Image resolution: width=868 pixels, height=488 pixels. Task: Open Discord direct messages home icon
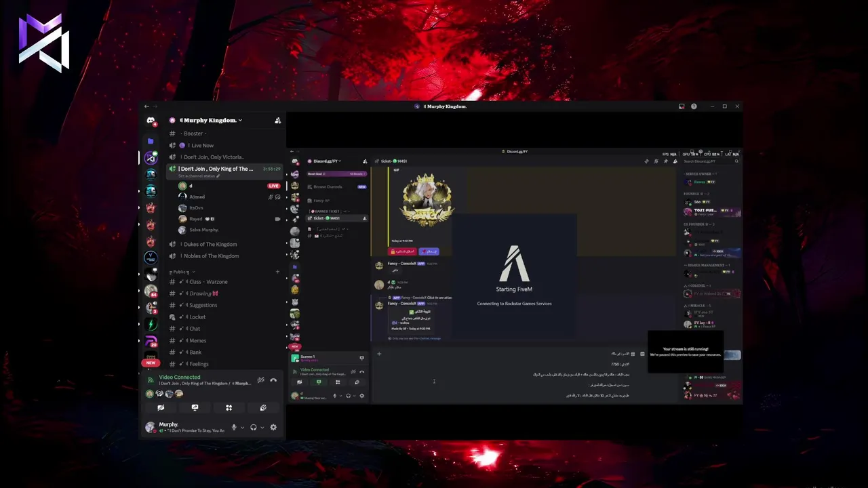[x=151, y=121]
